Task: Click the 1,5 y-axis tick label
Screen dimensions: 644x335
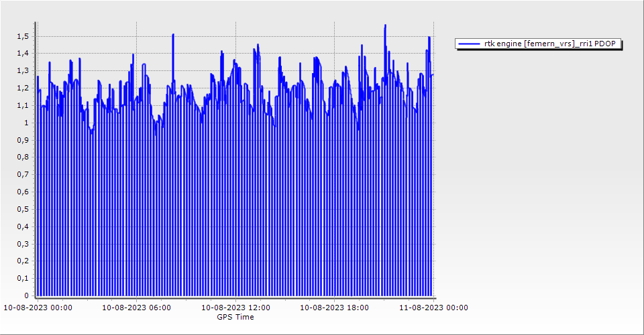Action: coord(23,36)
